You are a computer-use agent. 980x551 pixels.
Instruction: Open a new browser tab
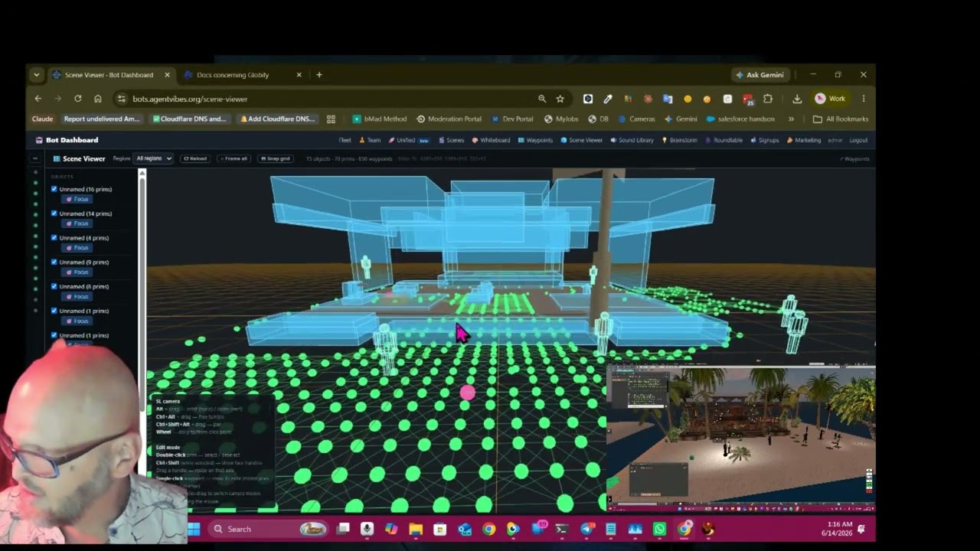coord(319,75)
